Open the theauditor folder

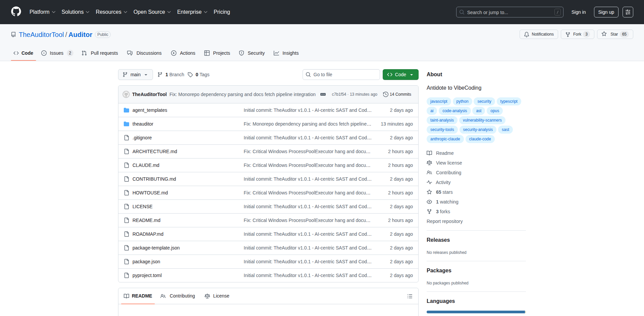[143, 124]
